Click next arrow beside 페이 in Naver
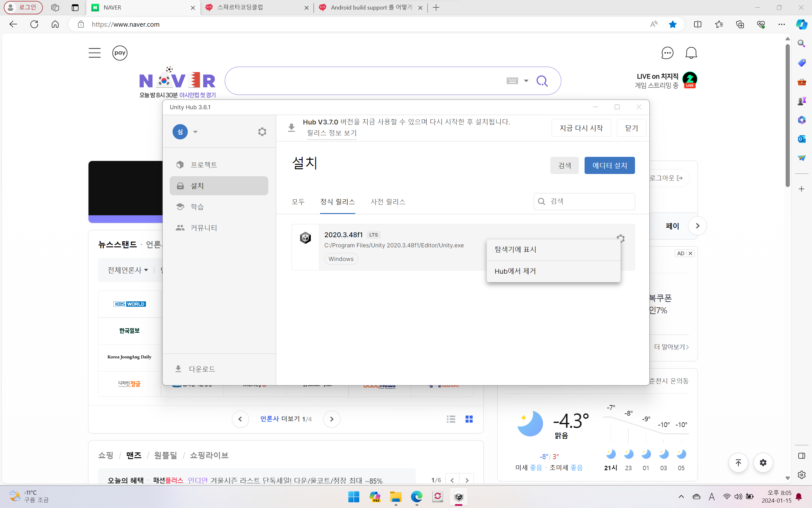This screenshot has height=508, width=812. (697, 226)
